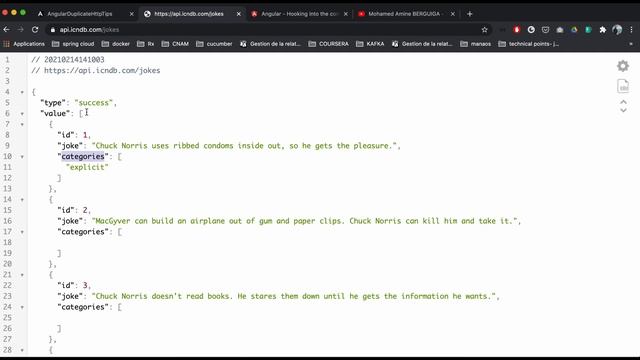Open the cucumber bookmark folder
The image size is (640, 360).
point(214,44)
